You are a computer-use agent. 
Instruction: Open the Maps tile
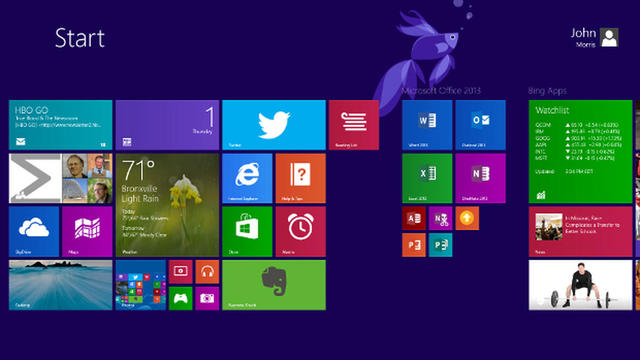[x=87, y=231]
